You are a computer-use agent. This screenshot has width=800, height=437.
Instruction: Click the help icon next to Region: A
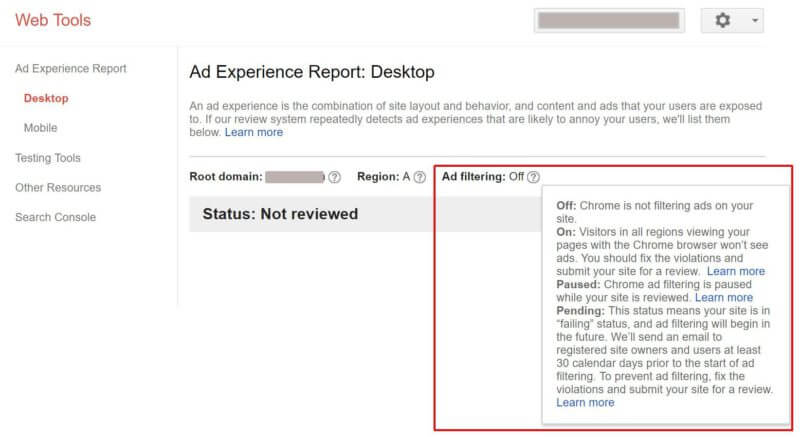point(420,177)
